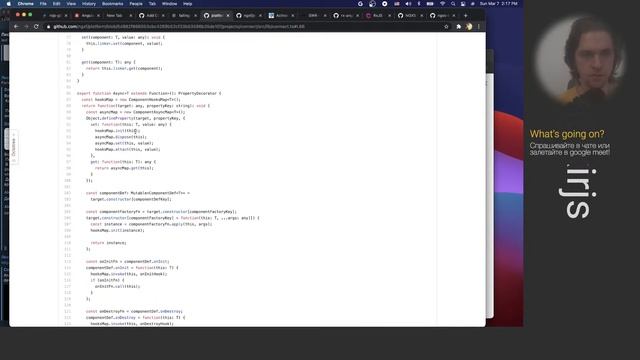The width and height of the screenshot is (640, 360).
Task: Open the input language flag menu
Action: click(397, 4)
